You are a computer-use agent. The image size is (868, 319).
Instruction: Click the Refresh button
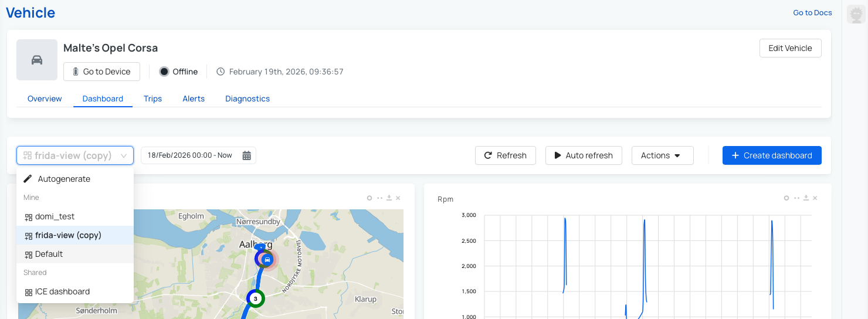[x=506, y=155]
